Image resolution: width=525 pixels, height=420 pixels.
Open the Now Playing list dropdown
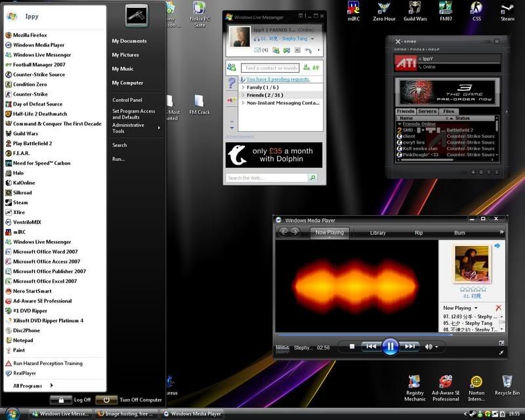(x=476, y=308)
